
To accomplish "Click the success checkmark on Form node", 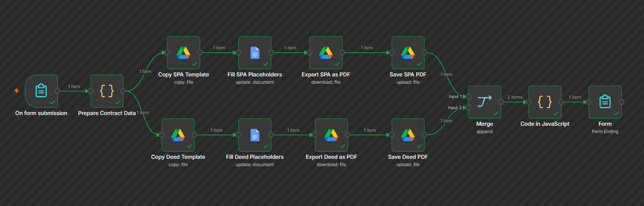I will click(x=616, y=113).
